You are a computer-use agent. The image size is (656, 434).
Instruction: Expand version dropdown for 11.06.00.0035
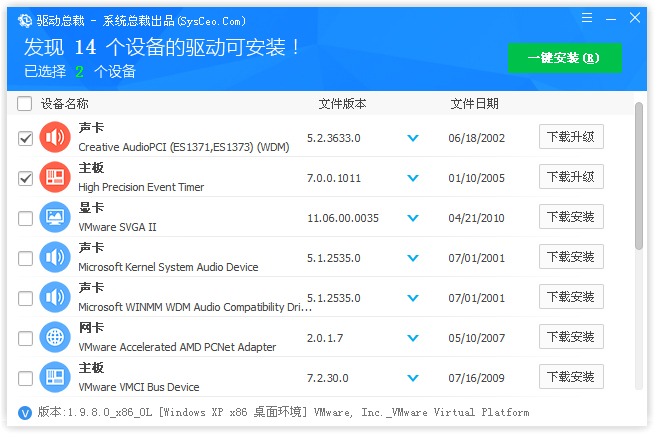(413, 218)
